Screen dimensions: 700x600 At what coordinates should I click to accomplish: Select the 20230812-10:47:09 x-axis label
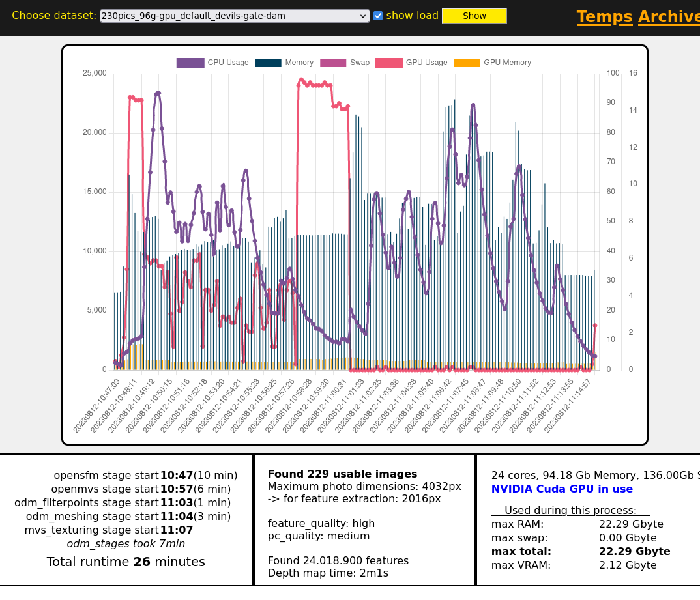tap(98, 404)
